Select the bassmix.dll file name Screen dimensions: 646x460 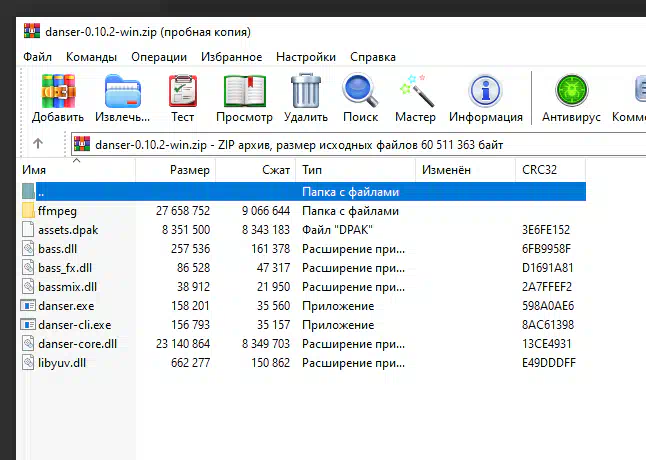[x=67, y=287]
